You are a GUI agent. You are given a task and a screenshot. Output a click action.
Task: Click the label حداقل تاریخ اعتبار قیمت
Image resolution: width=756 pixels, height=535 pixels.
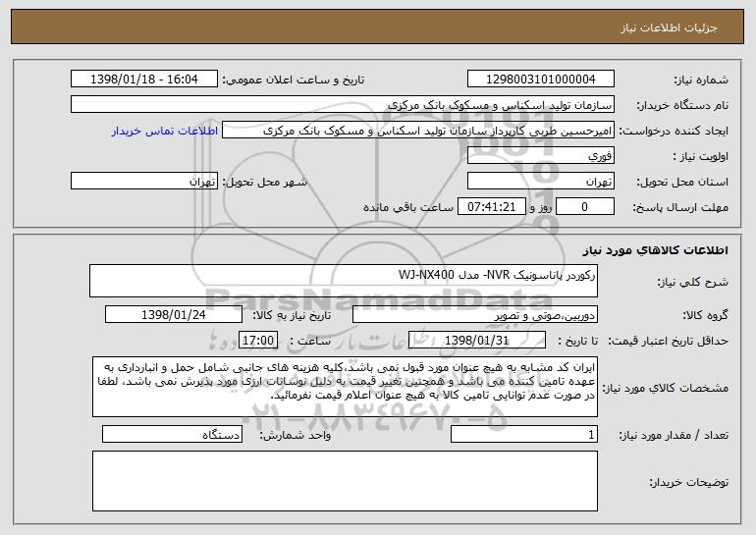click(x=668, y=342)
